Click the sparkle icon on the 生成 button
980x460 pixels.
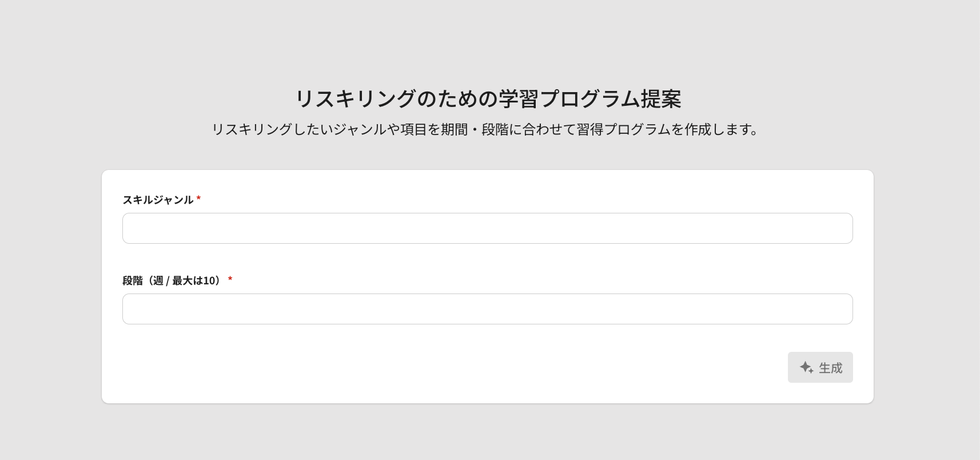pyautogui.click(x=806, y=367)
